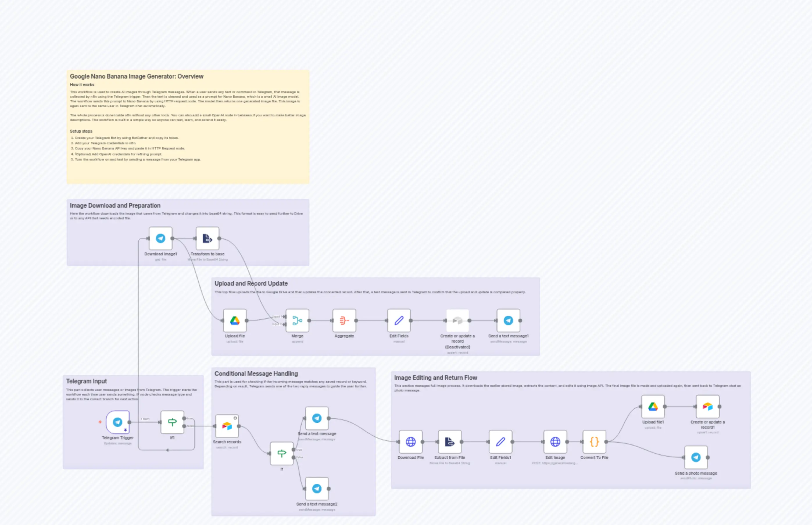Click the Transform to base file icon

tap(207, 239)
